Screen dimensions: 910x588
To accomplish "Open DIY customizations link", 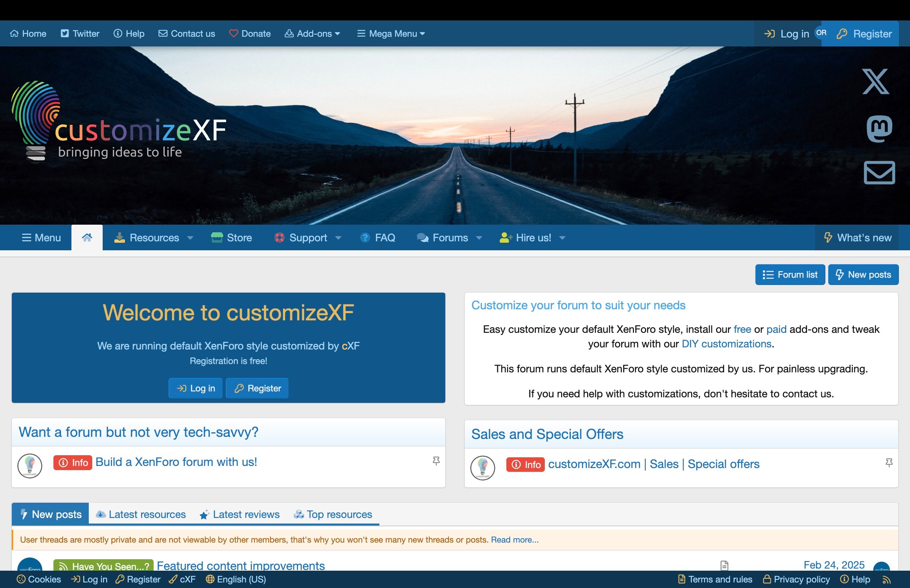I will 727,344.
